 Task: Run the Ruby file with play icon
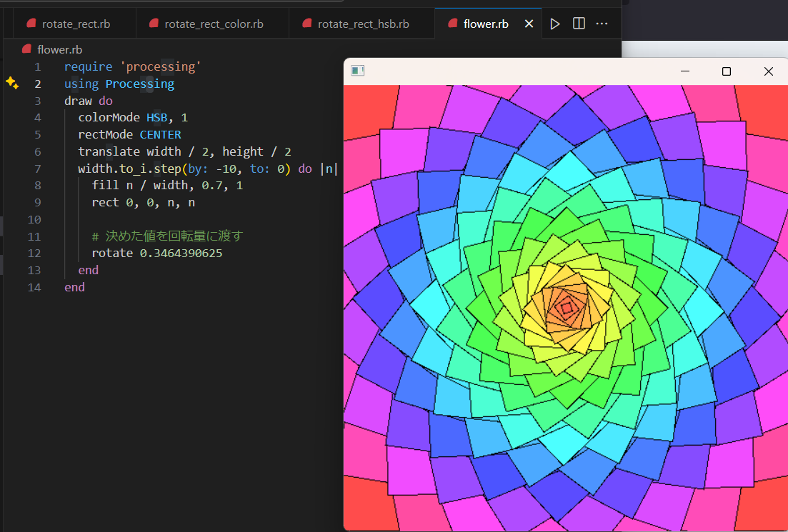(x=555, y=24)
